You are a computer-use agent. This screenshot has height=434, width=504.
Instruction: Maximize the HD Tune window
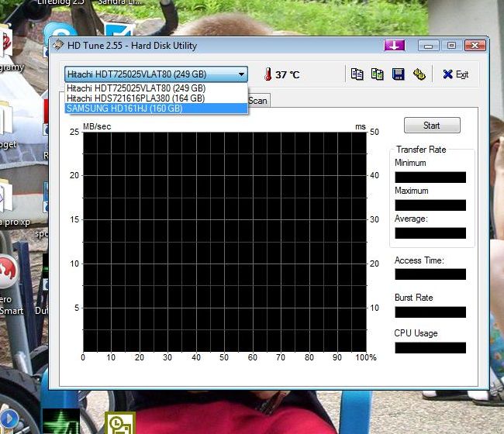tap(451, 46)
